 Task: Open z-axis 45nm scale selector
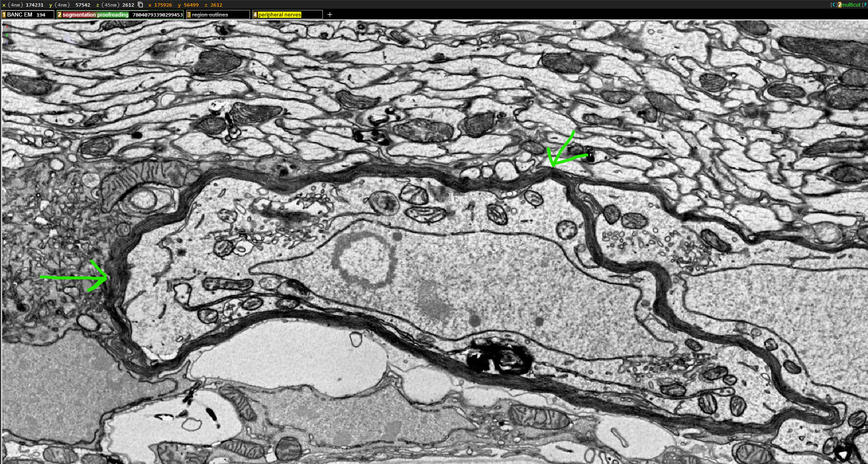coord(110,5)
